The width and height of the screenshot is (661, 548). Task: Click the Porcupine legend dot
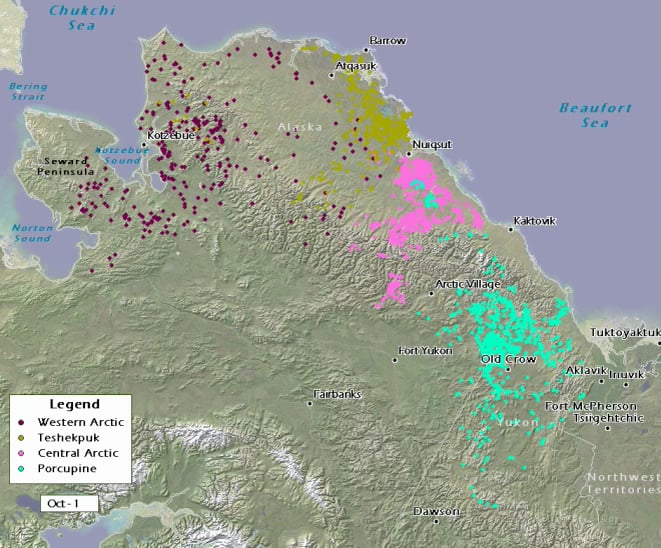point(21,468)
